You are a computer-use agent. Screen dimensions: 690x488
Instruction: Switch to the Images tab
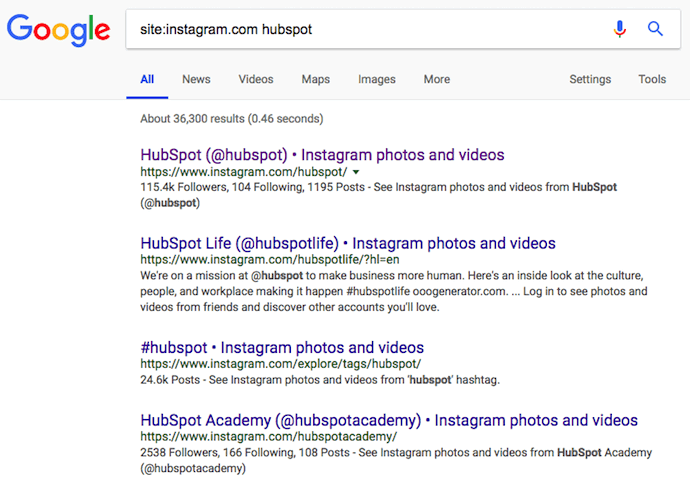[x=377, y=79]
